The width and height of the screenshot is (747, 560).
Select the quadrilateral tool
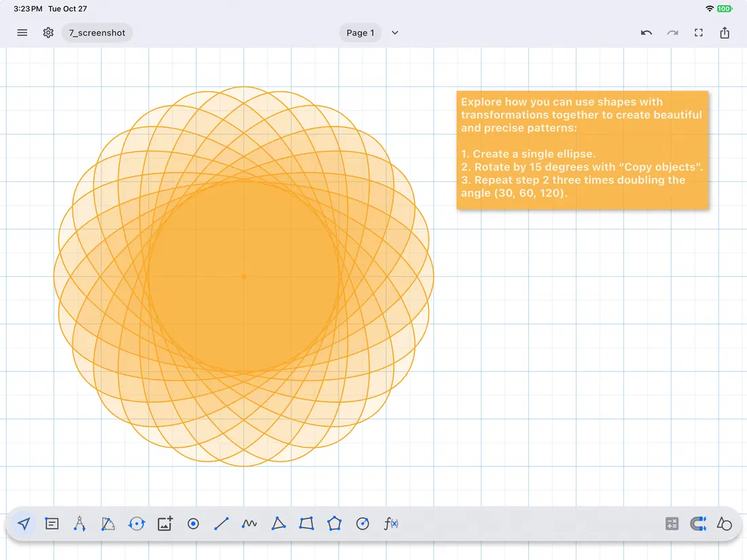[x=306, y=524]
